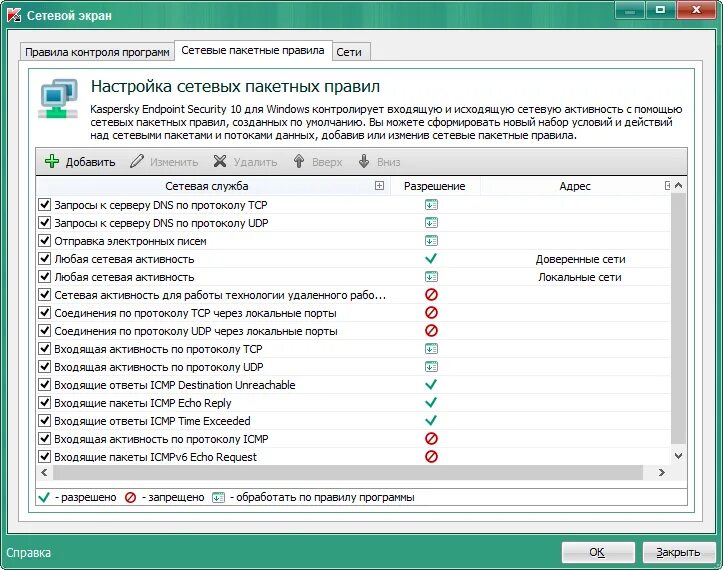Click the X Delete icon
The image size is (723, 570).
(x=220, y=161)
